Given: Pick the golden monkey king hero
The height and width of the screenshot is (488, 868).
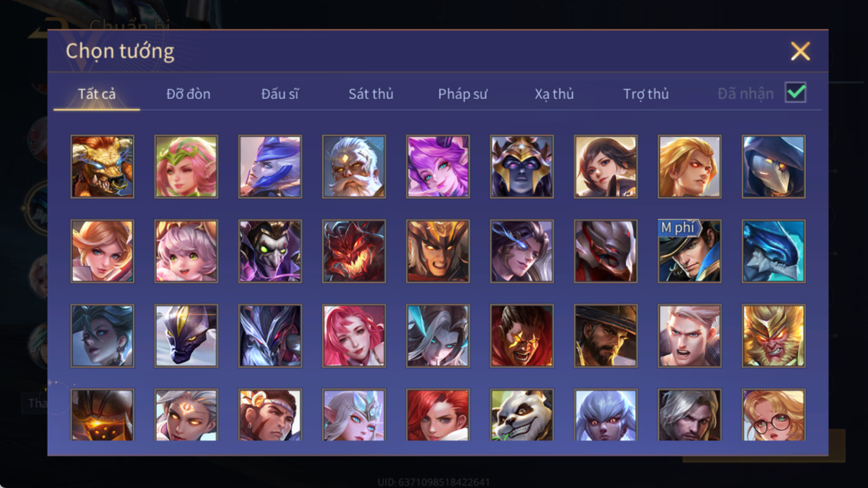Looking at the screenshot, I should 774,335.
